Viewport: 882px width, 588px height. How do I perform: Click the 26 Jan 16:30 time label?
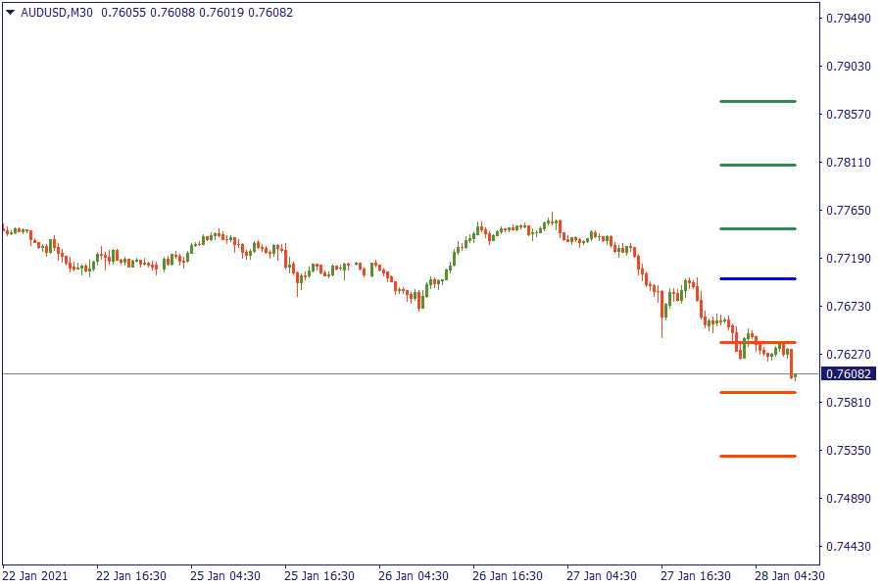coord(508,576)
